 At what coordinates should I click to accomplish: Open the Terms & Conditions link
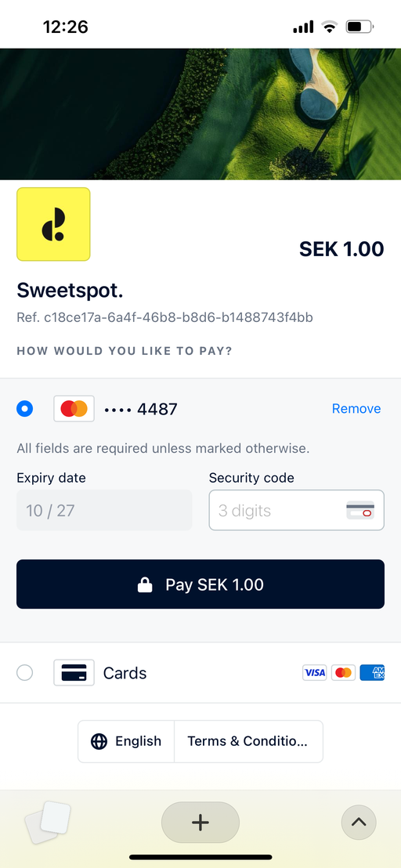tap(248, 741)
